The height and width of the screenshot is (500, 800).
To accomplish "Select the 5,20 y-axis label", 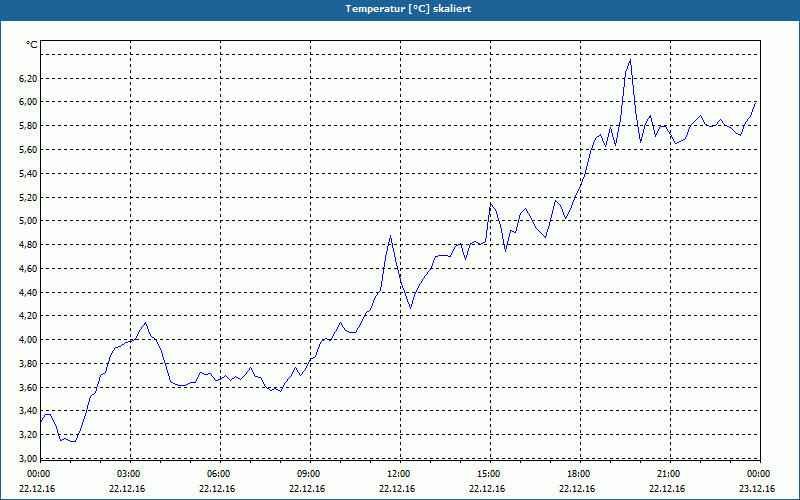I will click(29, 197).
